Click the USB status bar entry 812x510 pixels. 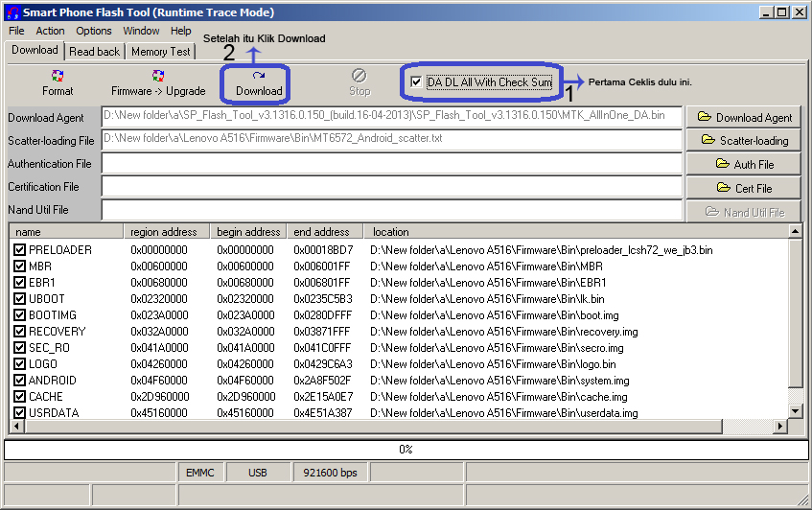pyautogui.click(x=257, y=473)
